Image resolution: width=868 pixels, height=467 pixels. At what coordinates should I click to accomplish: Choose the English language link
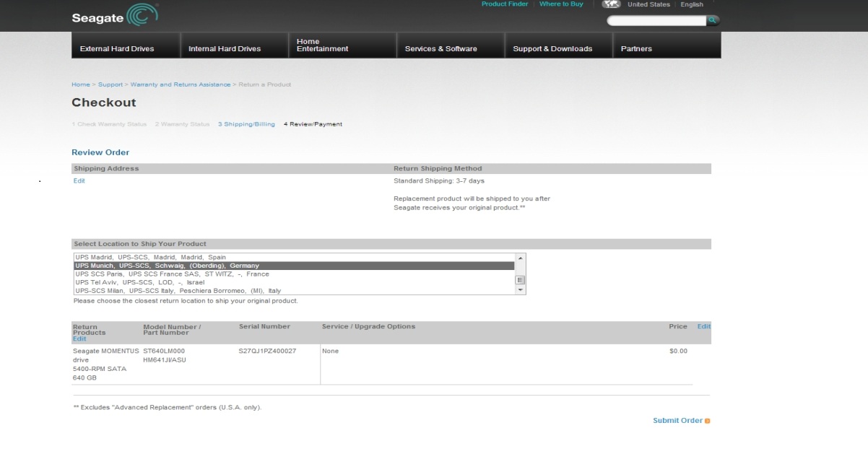pos(692,4)
